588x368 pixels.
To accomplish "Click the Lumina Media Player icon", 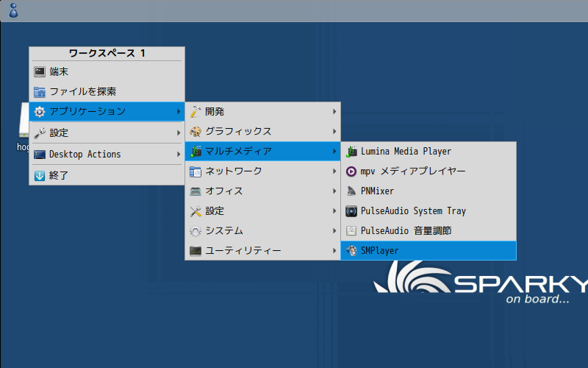I will coord(351,152).
